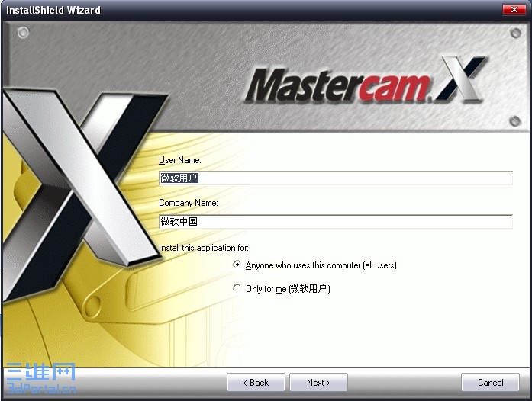Click the Company Name input field
The width and height of the screenshot is (532, 401).
point(336,221)
